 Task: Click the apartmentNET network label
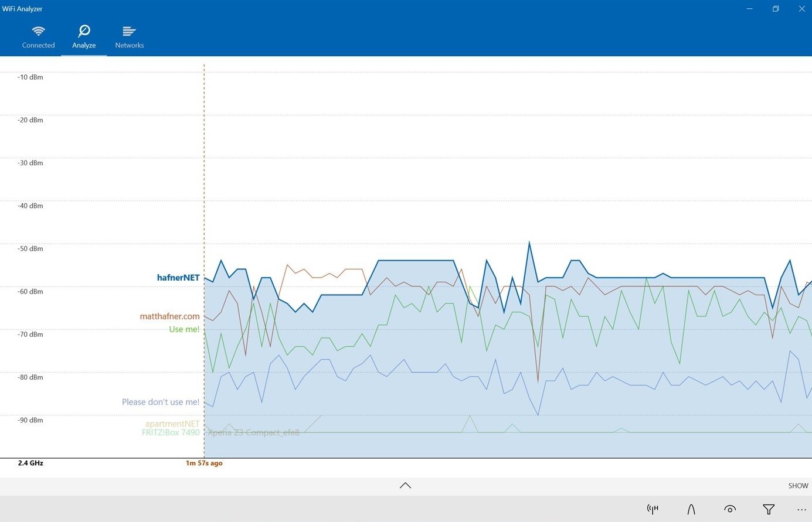[x=172, y=424]
